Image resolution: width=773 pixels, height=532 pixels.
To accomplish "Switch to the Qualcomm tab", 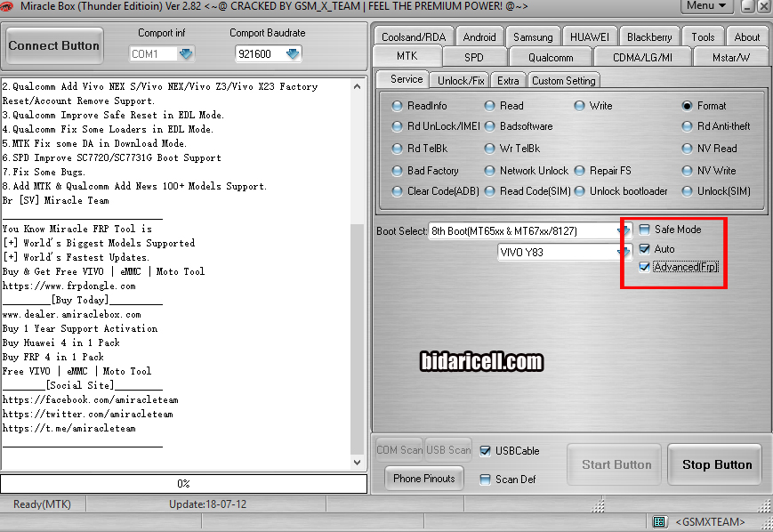I will click(x=551, y=57).
